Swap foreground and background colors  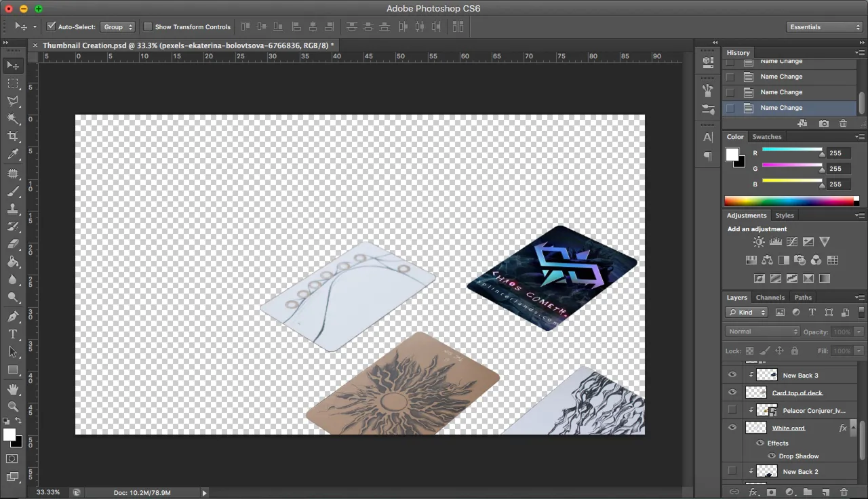tap(18, 421)
